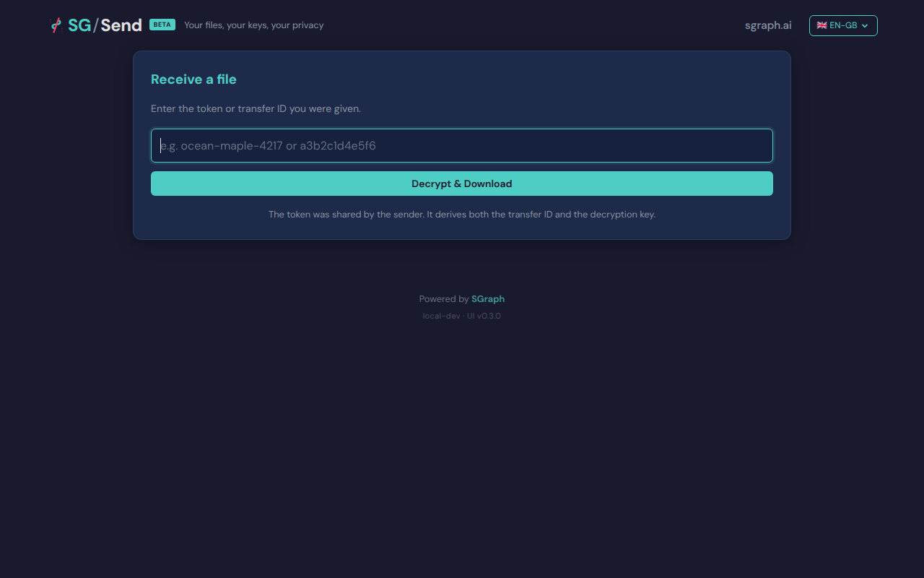This screenshot has width=924, height=578.
Task: Click the 'Send' wordmark in the header
Action: point(123,25)
